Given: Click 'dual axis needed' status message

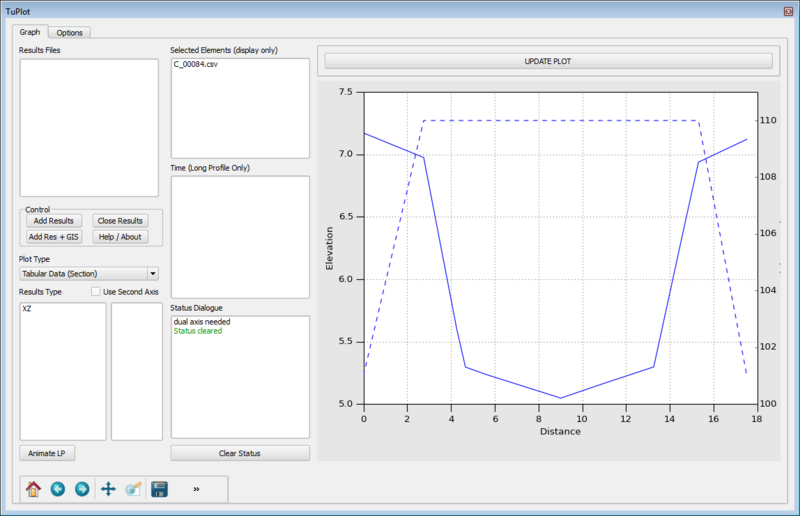Looking at the screenshot, I should [x=202, y=322].
